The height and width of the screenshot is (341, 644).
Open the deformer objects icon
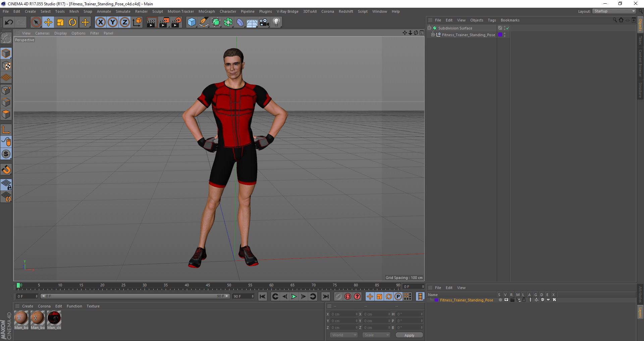pyautogui.click(x=240, y=22)
